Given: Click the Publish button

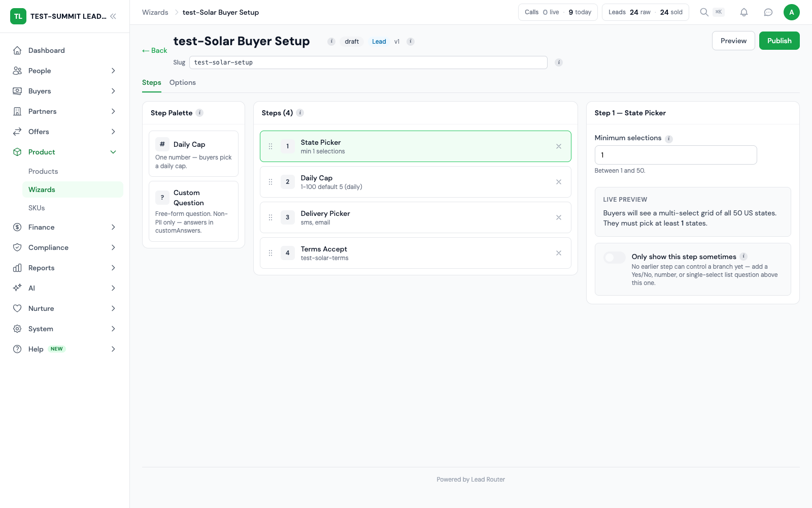Looking at the screenshot, I should coord(780,41).
